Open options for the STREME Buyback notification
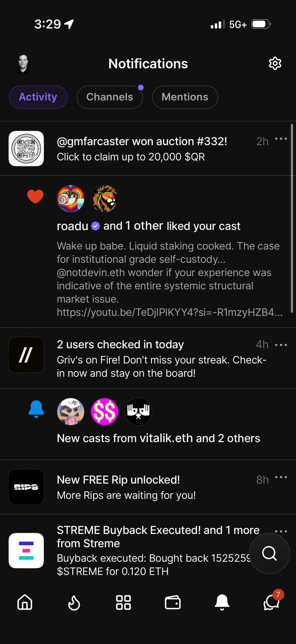 pyautogui.click(x=281, y=531)
